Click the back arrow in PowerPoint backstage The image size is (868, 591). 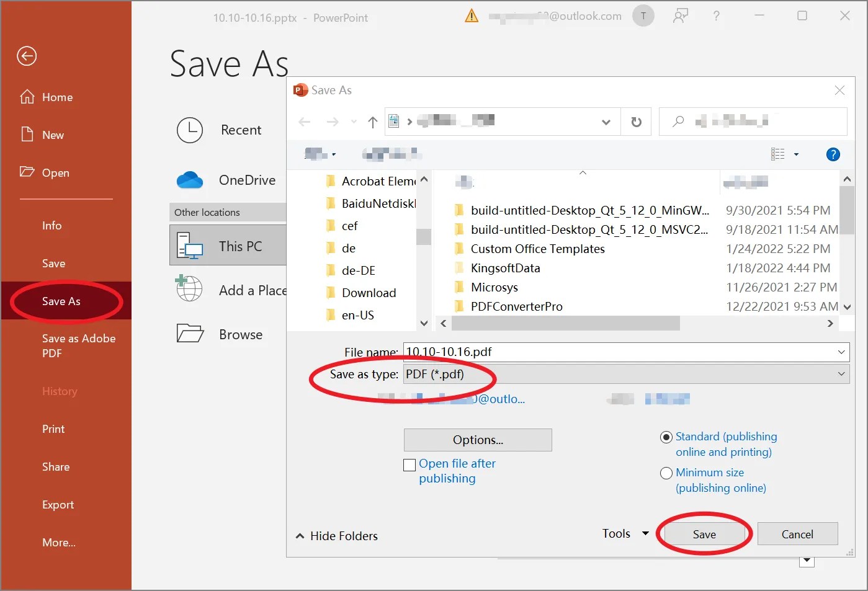click(26, 56)
